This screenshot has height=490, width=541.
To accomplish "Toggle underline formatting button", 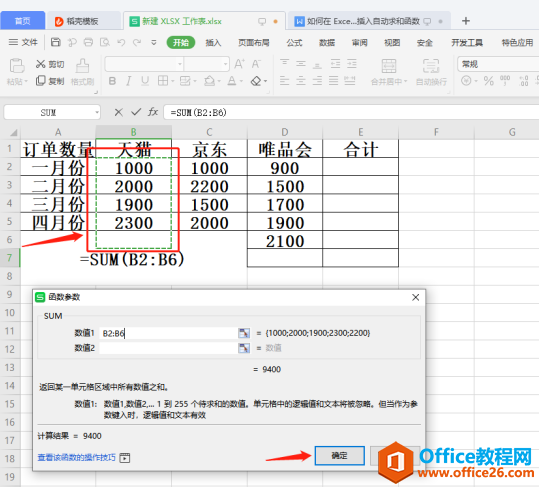I will [x=145, y=81].
